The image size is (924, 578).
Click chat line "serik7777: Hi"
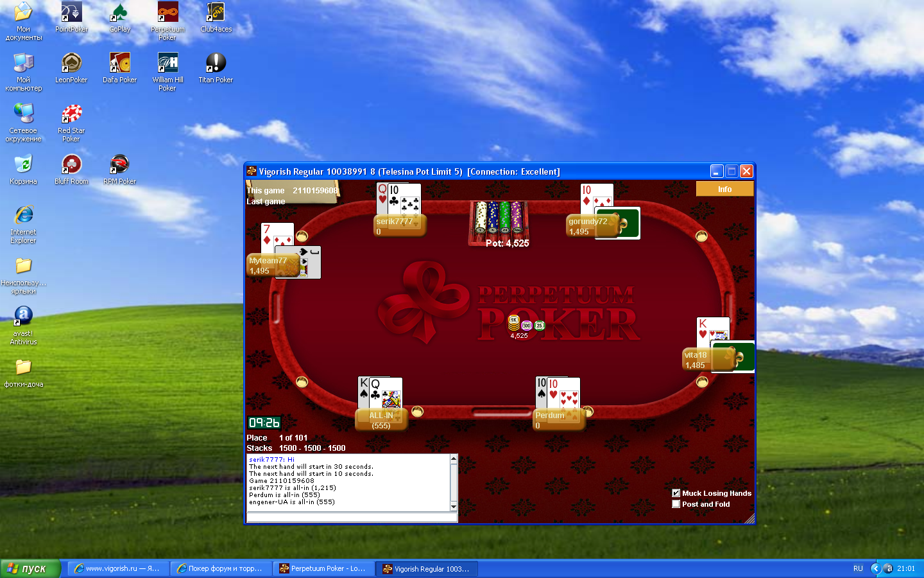pyautogui.click(x=272, y=459)
